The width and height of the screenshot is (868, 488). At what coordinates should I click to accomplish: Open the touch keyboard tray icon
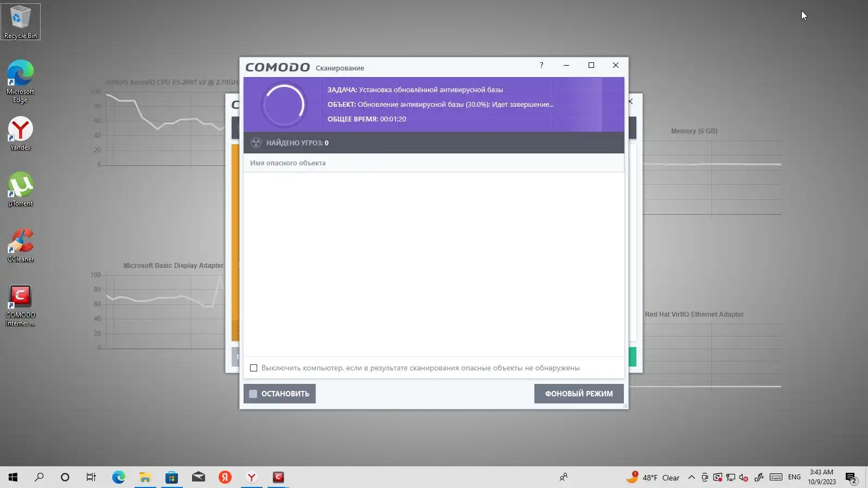[x=776, y=477]
